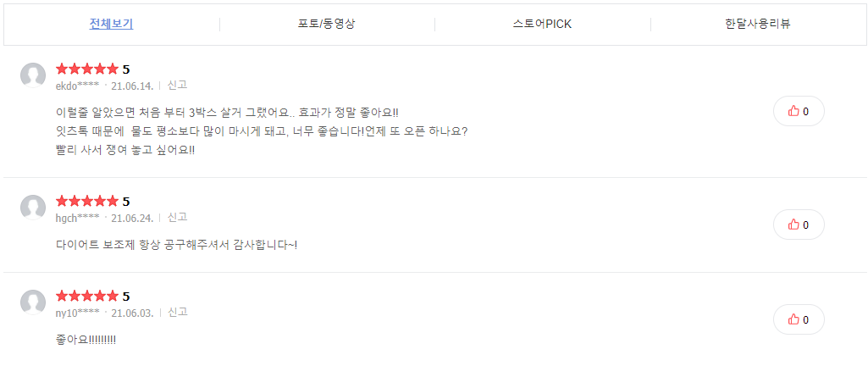Open the 전체보기 tab
The height and width of the screenshot is (366, 868).
coord(111,24)
